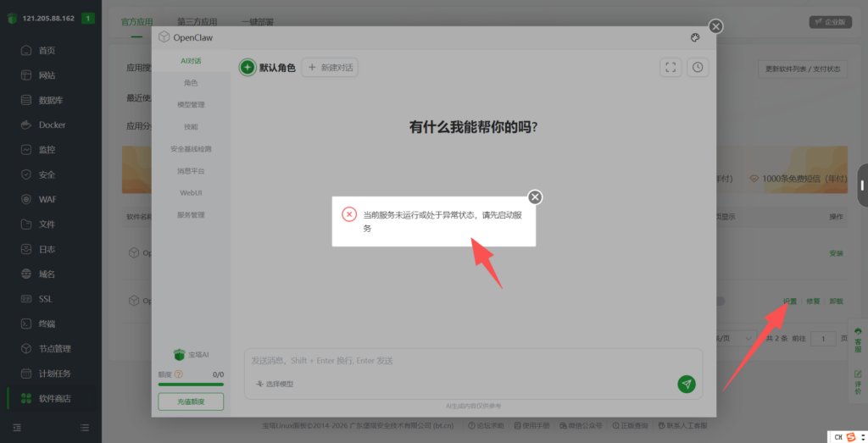
Task: Open the sidebar menu settings list icon
Action: pos(85,428)
